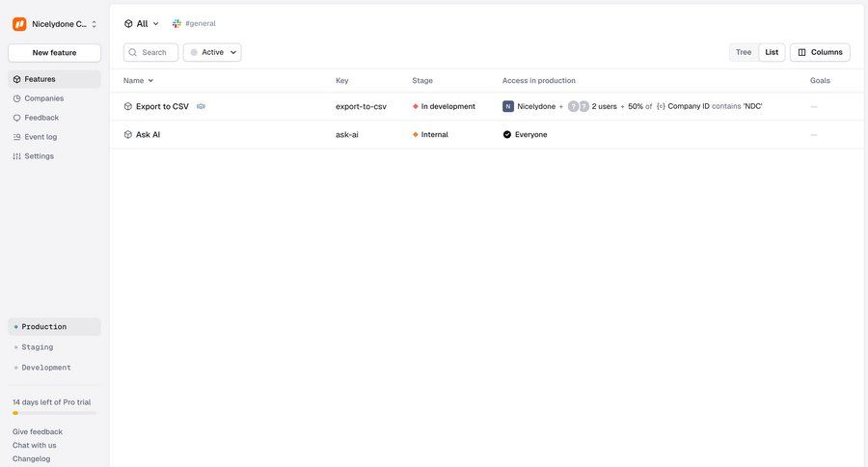The image size is (868, 467).
Task: Switch to Tree view
Action: click(744, 52)
